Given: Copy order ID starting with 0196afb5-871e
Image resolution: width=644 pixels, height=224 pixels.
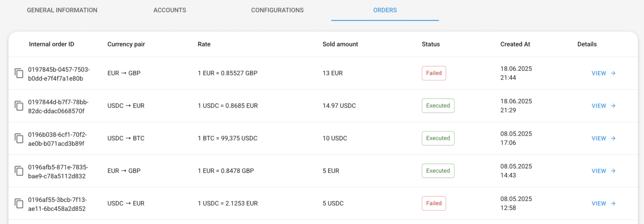Looking at the screenshot, I should [x=19, y=171].
